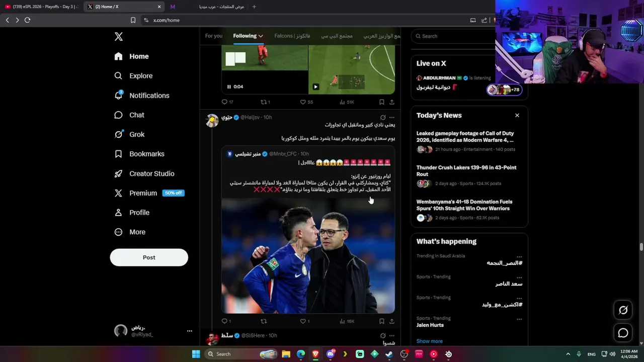Open the floating chat messages button
The image size is (644, 362).
623,333
